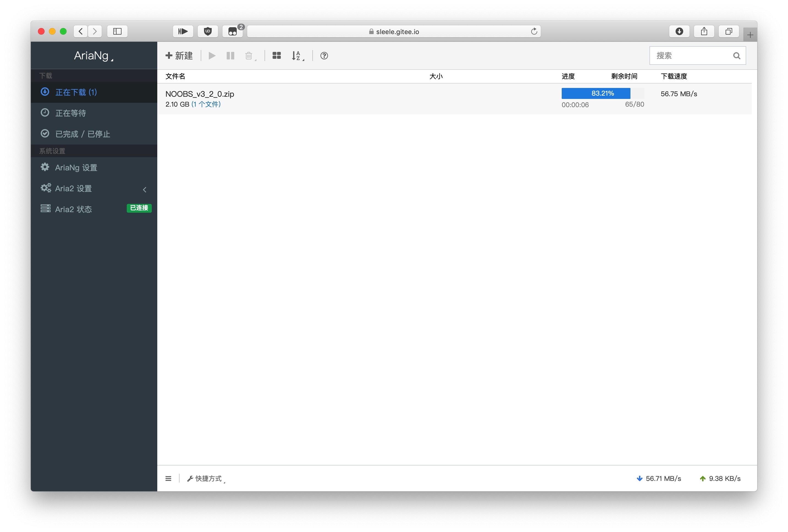Click the trash delete icon
This screenshot has width=788, height=532.
point(249,56)
